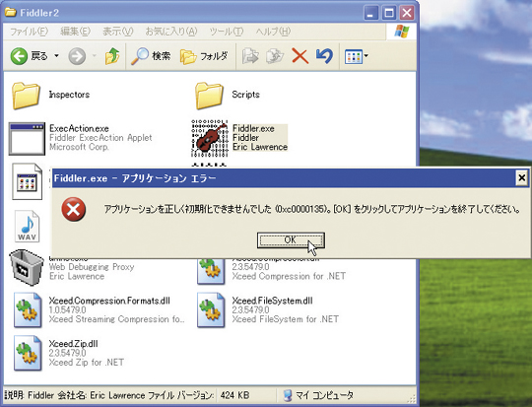This screenshot has width=532, height=407.
Task: Open the 表示(V) menu
Action: coord(118,32)
